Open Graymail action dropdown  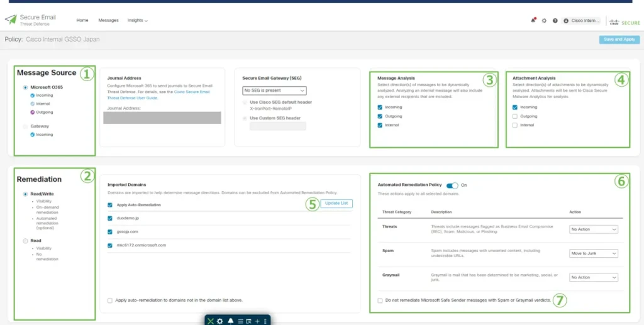pos(594,277)
